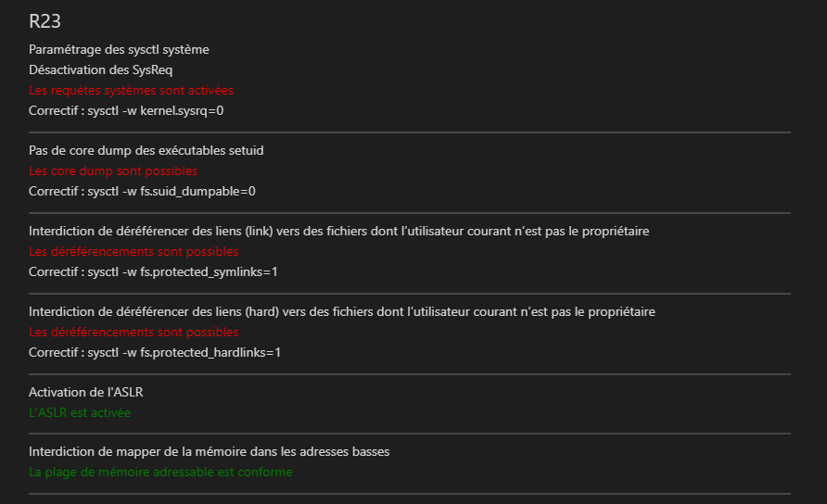Image resolution: width=827 pixels, height=504 pixels.
Task: Click the 'Activation de l'ASLR' rule title
Action: [x=86, y=392]
